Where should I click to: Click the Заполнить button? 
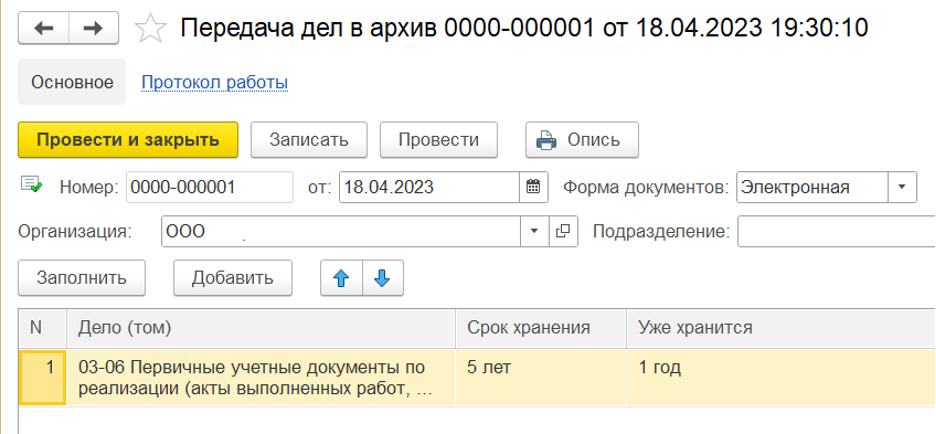pyautogui.click(x=82, y=278)
